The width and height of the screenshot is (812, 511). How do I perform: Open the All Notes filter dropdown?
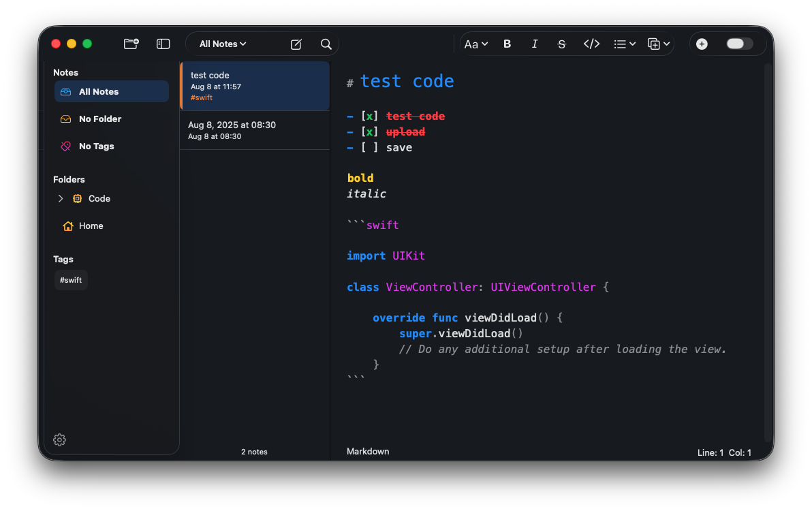pos(222,43)
